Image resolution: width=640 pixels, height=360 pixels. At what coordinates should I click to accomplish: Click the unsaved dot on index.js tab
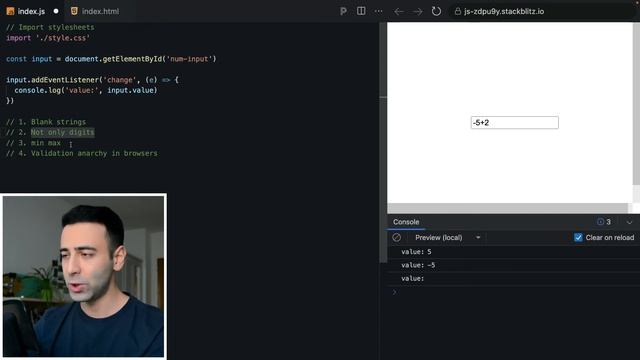[x=56, y=11]
